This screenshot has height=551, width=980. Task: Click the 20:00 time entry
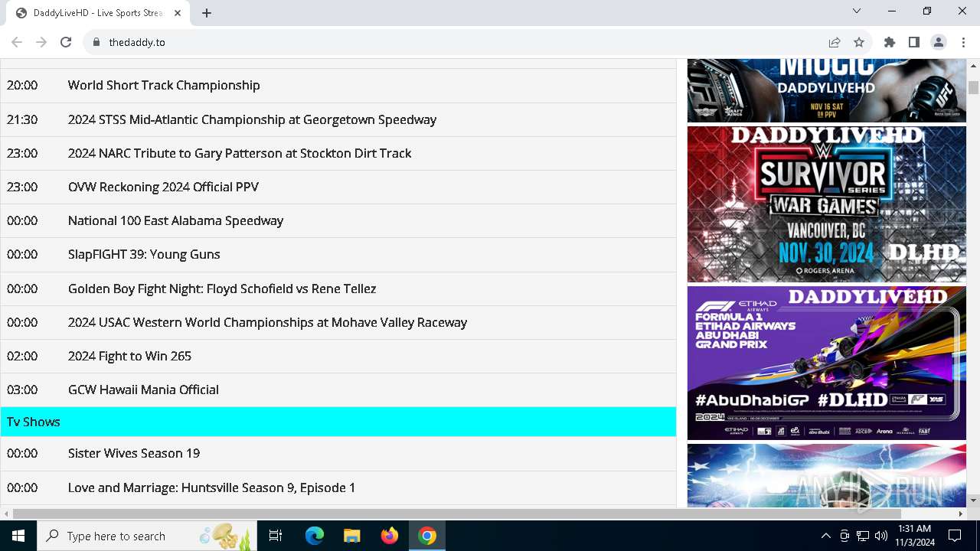(x=22, y=85)
